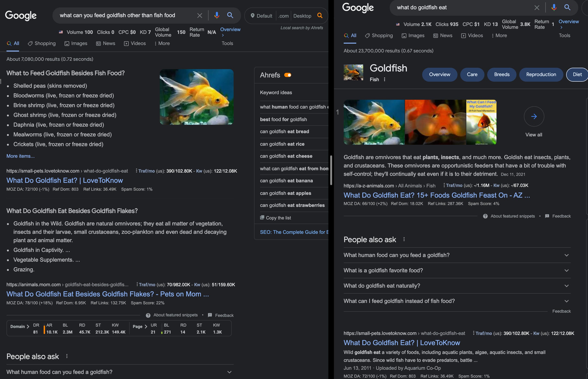This screenshot has width=588, height=379.
Task: Click three-dot menu beside right People also ask
Action: tap(404, 239)
